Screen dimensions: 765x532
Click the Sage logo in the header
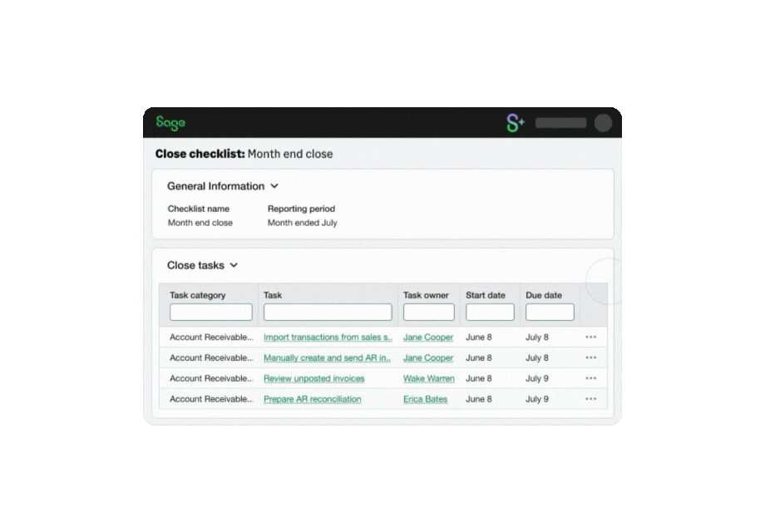coord(169,121)
